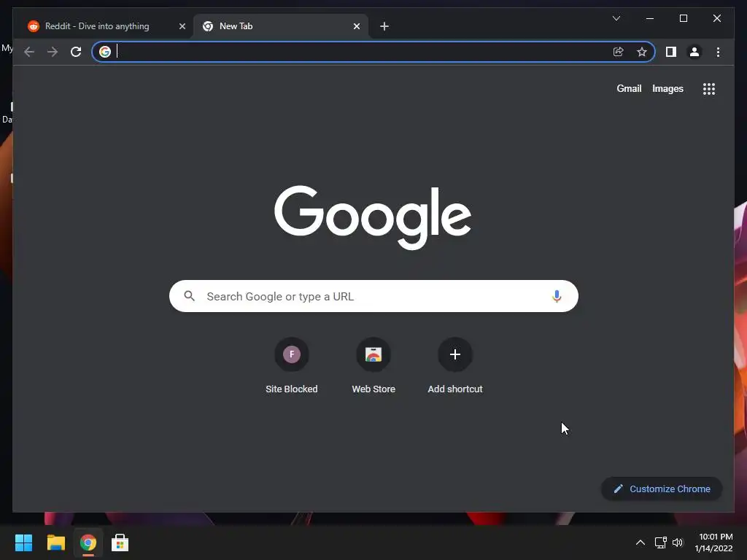Open Microsoft Store from the taskbar
This screenshot has height=560, width=747.
click(x=120, y=542)
